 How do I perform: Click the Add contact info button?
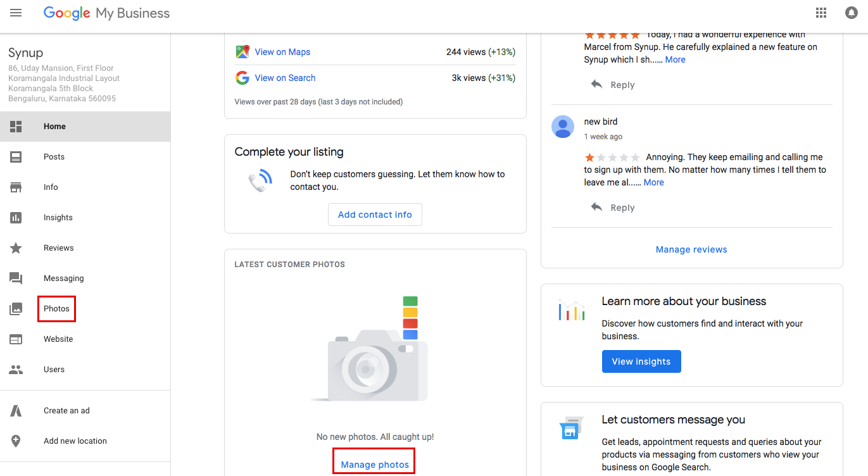375,215
